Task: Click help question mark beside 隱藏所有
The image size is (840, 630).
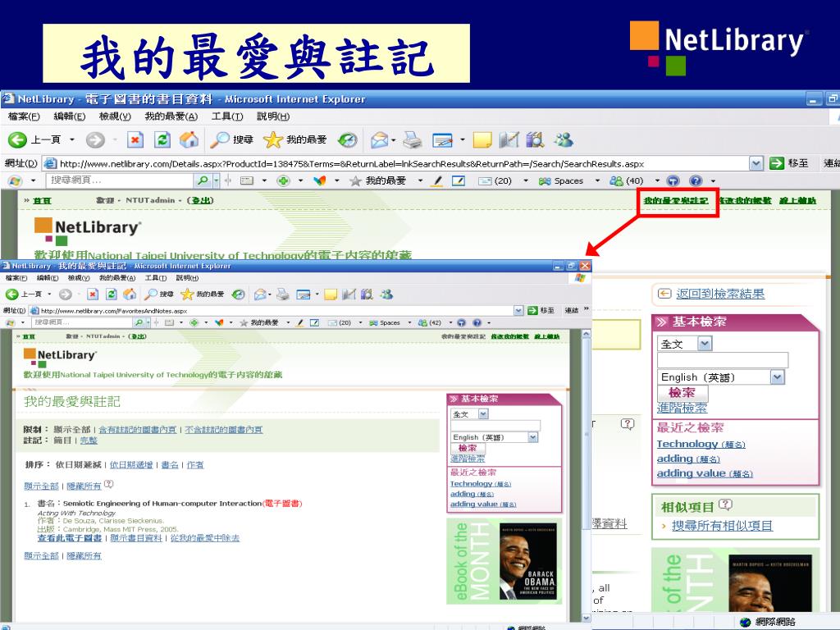Action: [x=109, y=484]
